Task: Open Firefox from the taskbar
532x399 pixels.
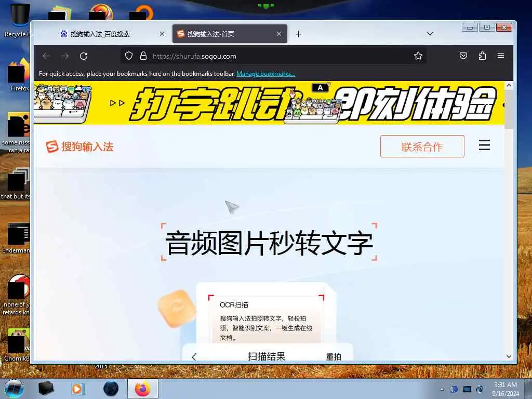Action: [143, 389]
